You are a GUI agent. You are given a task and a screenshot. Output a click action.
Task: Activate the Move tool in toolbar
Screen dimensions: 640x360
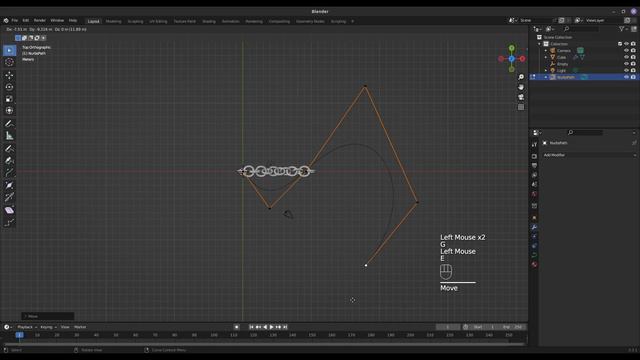click(9, 75)
